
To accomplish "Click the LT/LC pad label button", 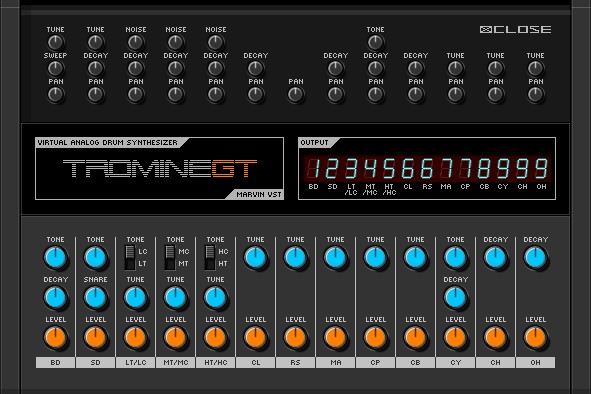I will point(135,362).
